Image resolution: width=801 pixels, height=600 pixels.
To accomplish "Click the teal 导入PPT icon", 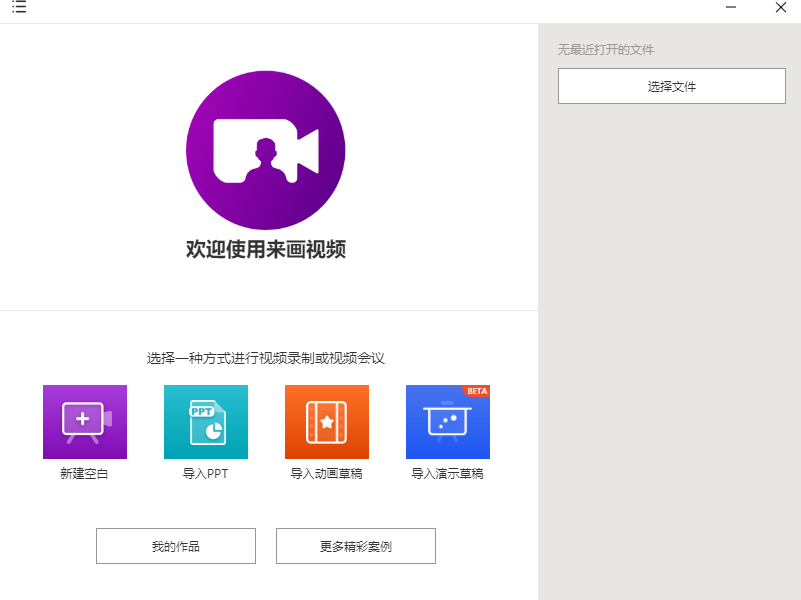I will (x=206, y=422).
